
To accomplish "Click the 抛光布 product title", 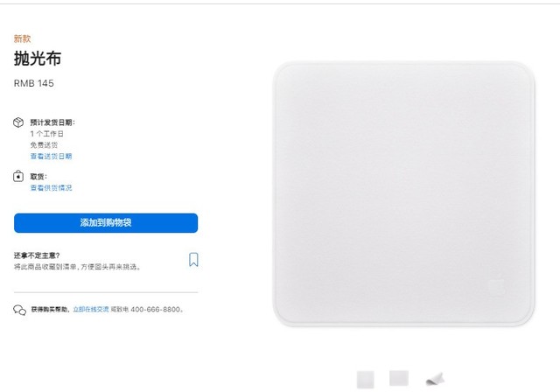I will (38, 59).
